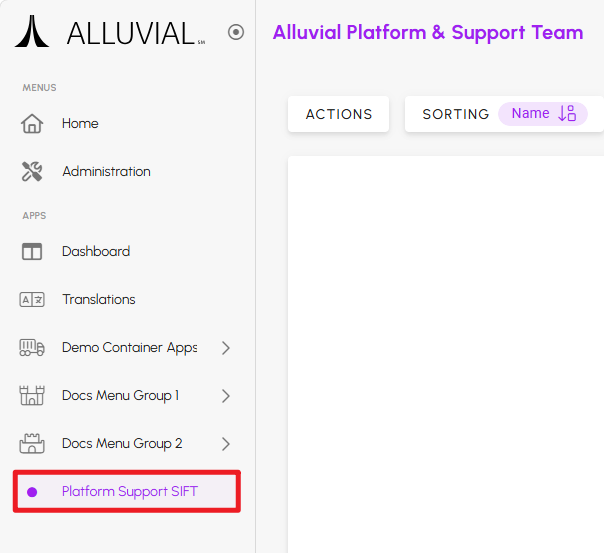Toggle the sidebar pin radio icon
The height and width of the screenshot is (553, 604).
click(236, 32)
